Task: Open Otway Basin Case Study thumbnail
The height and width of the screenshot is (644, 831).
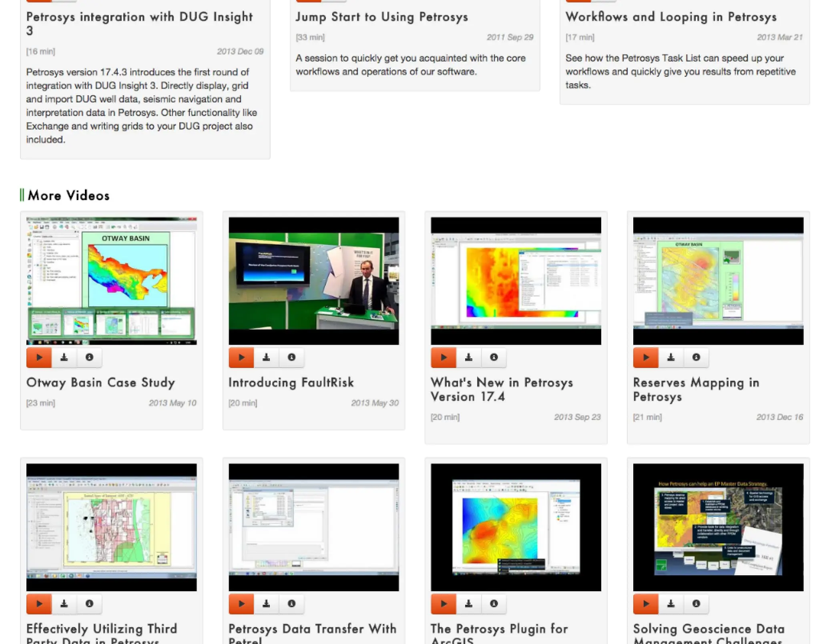Action: 112,281
